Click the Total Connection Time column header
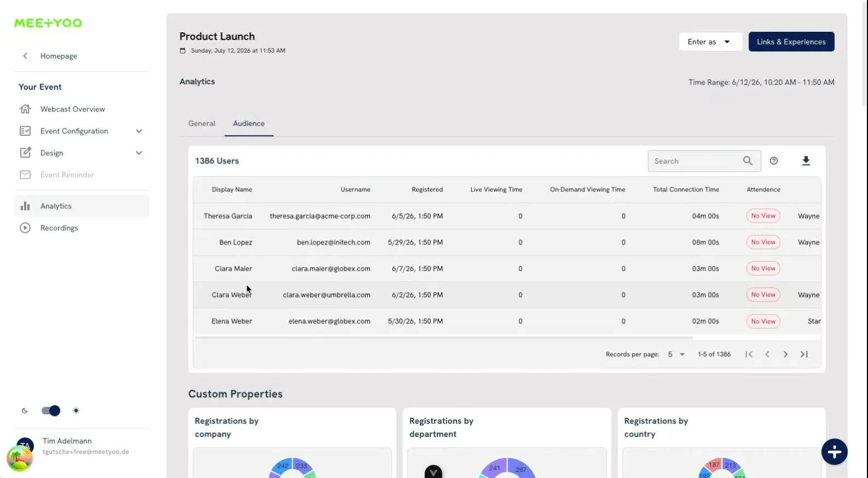868x478 pixels. 686,190
